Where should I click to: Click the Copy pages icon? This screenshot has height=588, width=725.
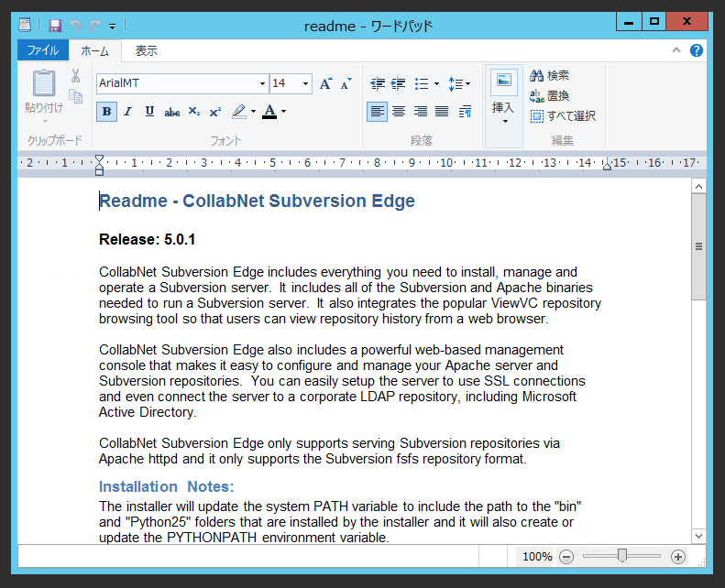pyautogui.click(x=75, y=96)
